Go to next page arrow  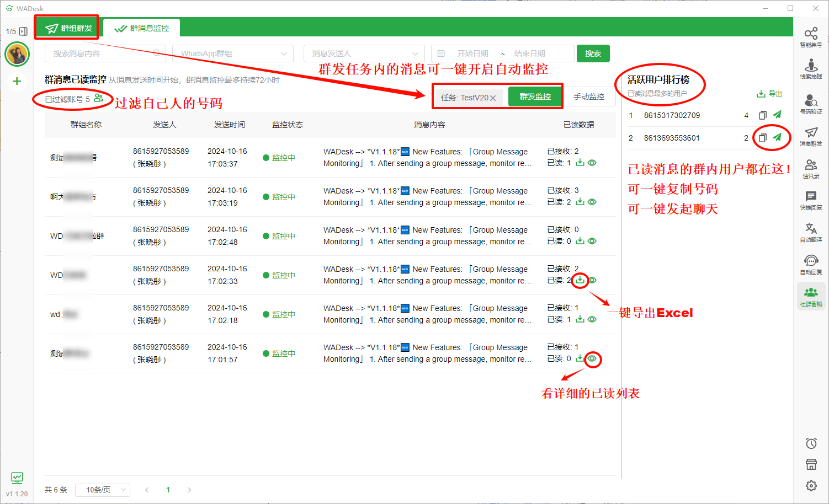tap(189, 490)
